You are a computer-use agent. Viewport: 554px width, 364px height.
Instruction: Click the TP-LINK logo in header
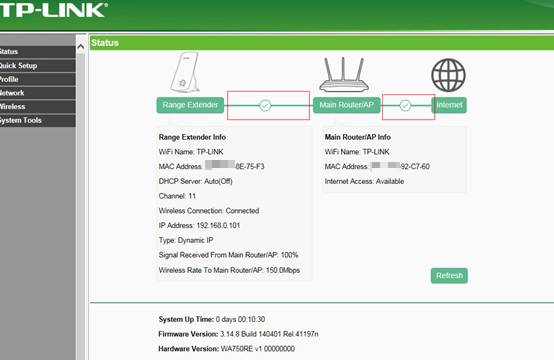point(53,10)
